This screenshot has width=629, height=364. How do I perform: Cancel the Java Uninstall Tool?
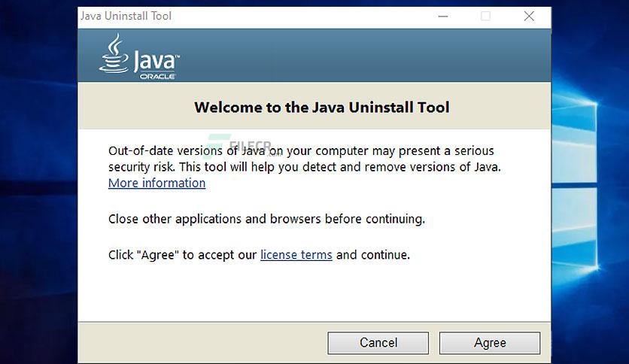378,343
